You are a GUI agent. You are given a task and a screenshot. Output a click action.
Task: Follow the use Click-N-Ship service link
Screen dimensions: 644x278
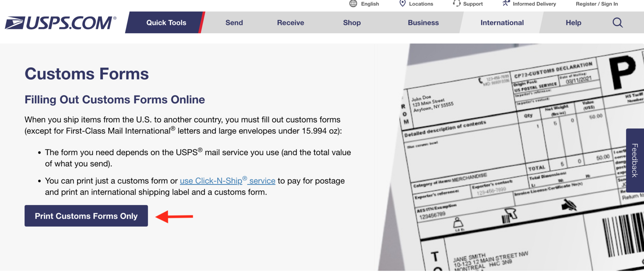click(x=227, y=181)
